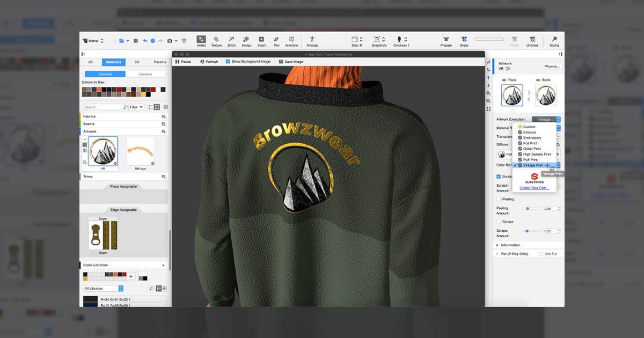
Task: Select the Libraries tab
Action: click(x=145, y=74)
